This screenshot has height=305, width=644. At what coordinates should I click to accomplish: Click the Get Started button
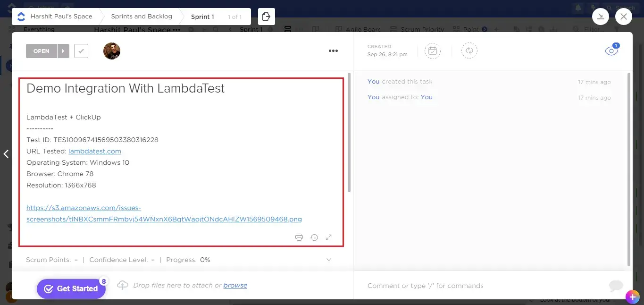[x=71, y=288]
